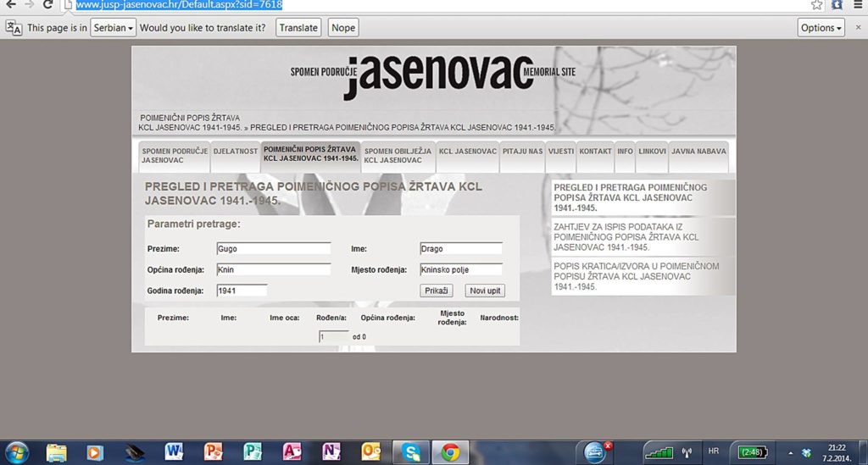Click the Jasenovac Memorial Site logo
The height and width of the screenshot is (465, 868).
[x=433, y=76]
